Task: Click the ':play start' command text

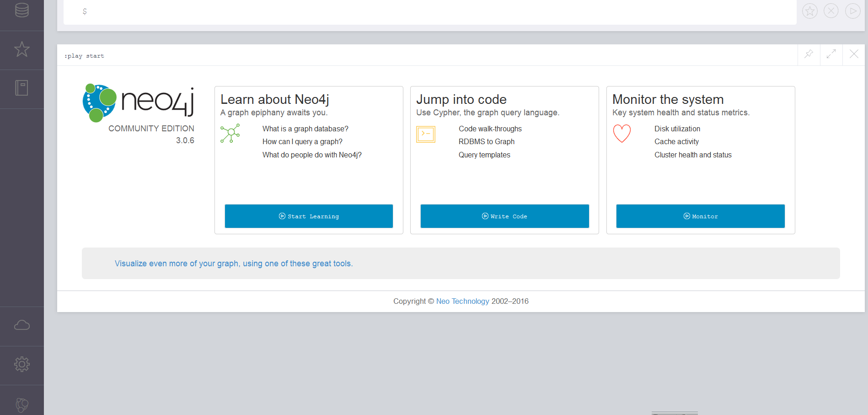Action: 84,56
